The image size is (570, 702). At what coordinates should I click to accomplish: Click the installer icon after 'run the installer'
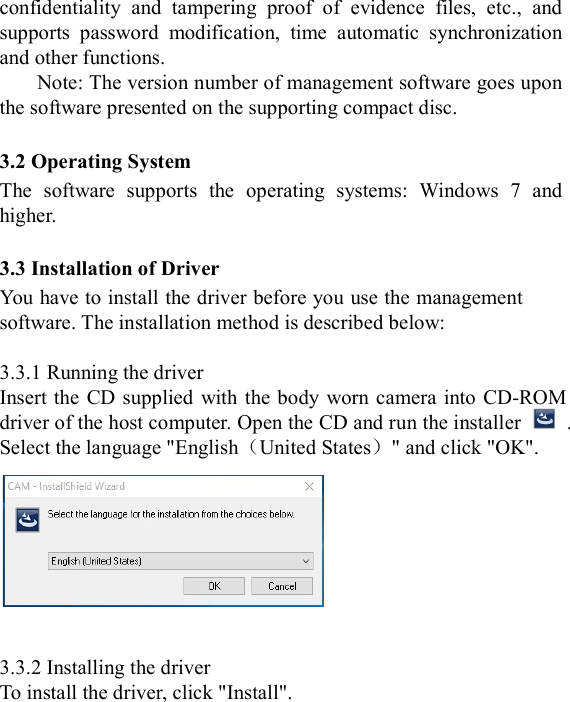[x=544, y=419]
